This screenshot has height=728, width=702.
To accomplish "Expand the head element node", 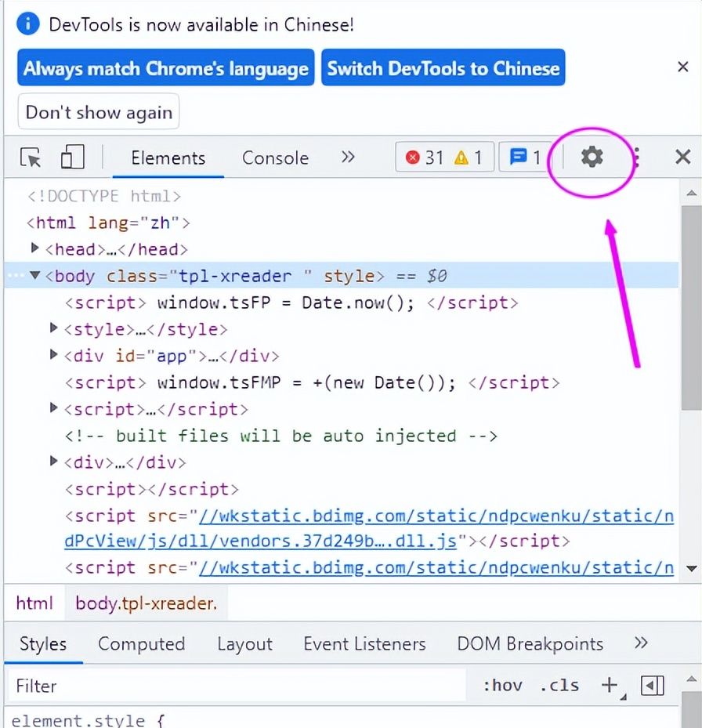I will (35, 249).
